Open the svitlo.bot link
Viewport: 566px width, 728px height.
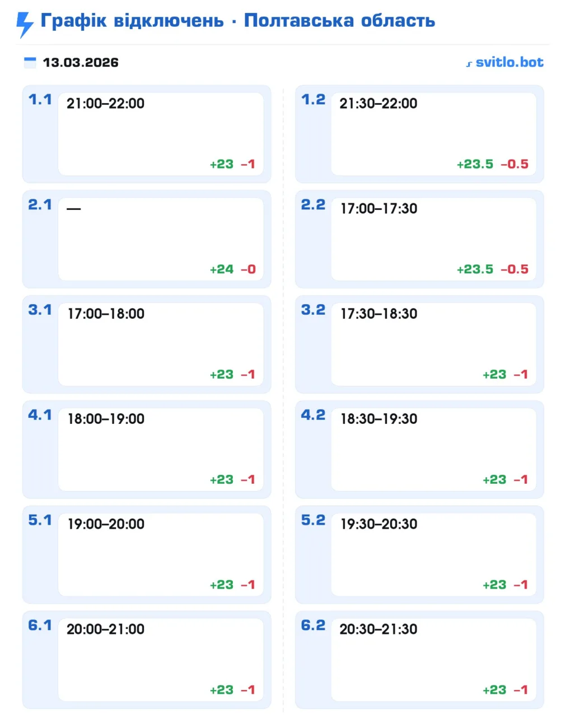pos(509,62)
